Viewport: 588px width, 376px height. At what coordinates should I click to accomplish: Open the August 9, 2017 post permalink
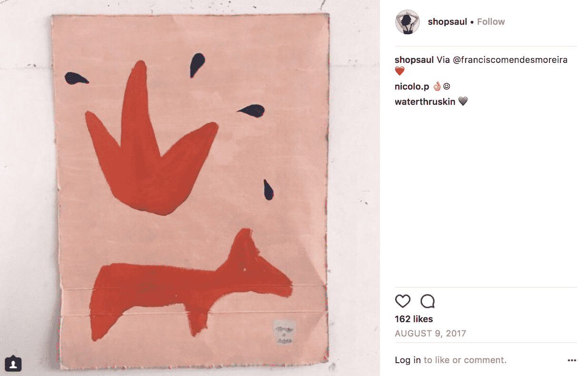tap(430, 334)
